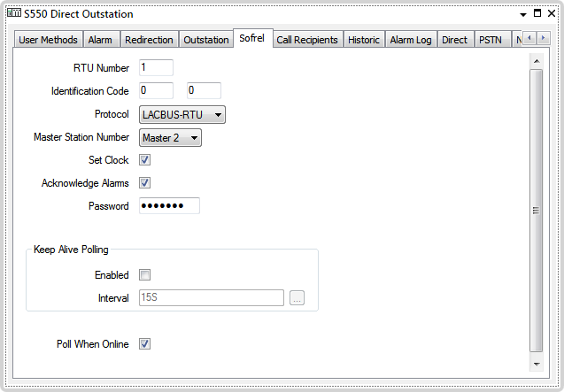564x392 pixels.
Task: Click the RTU Number input field
Action: (x=156, y=68)
